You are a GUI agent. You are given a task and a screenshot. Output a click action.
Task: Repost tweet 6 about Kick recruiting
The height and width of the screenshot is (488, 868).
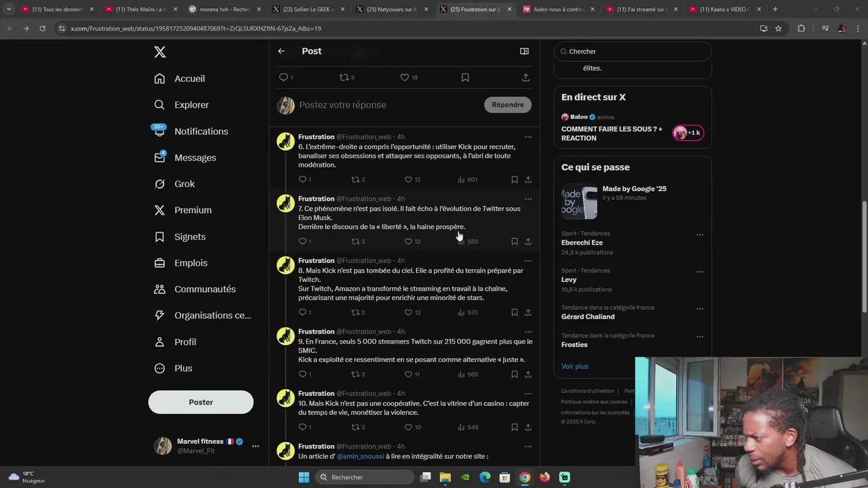(x=355, y=180)
